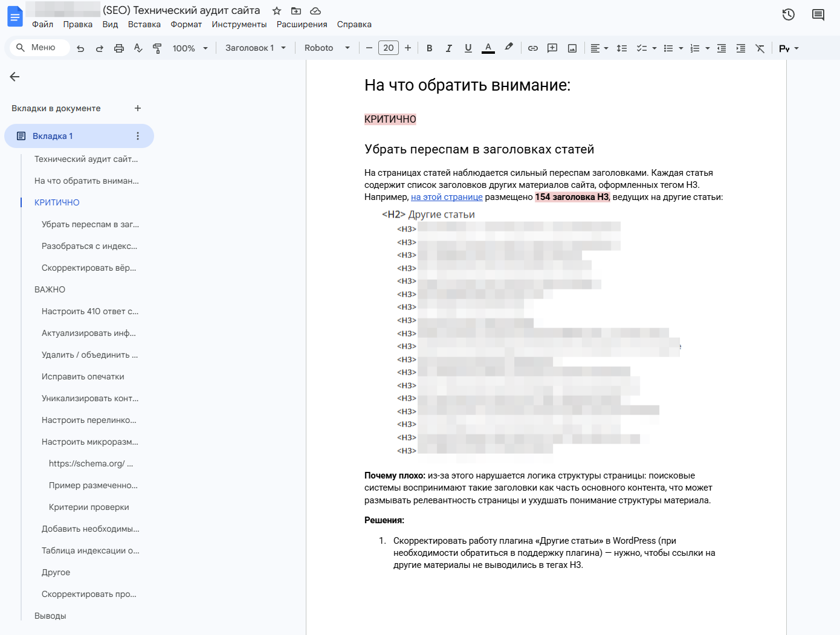840x635 pixels.
Task: Toggle underline formatting
Action: 468,48
